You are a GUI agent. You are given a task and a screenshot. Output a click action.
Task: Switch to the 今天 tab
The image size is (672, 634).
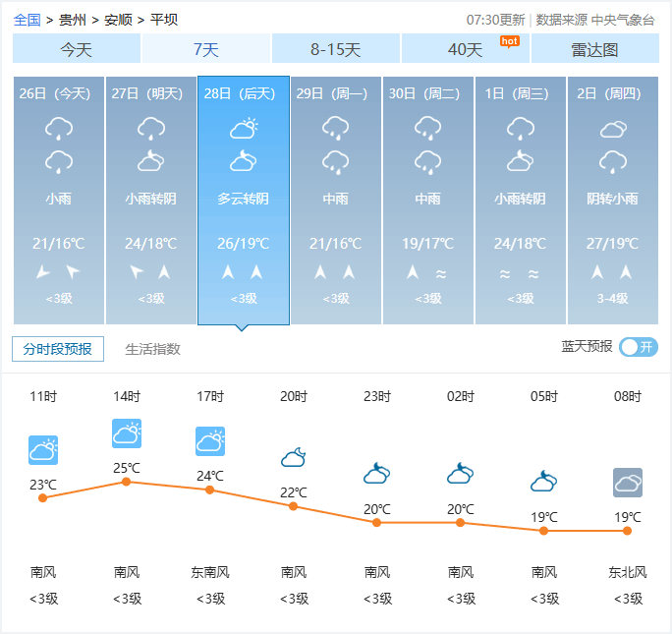tap(77, 49)
